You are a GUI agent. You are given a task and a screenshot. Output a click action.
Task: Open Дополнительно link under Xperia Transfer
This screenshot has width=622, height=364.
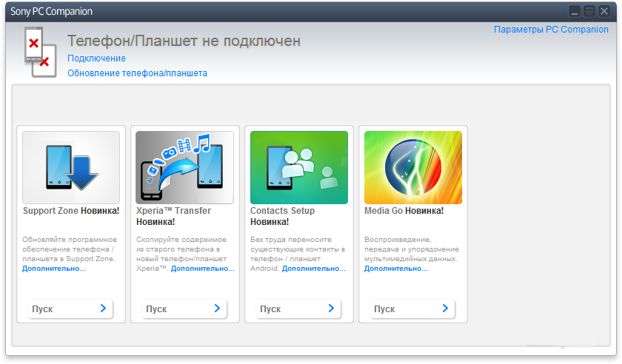coord(203,269)
